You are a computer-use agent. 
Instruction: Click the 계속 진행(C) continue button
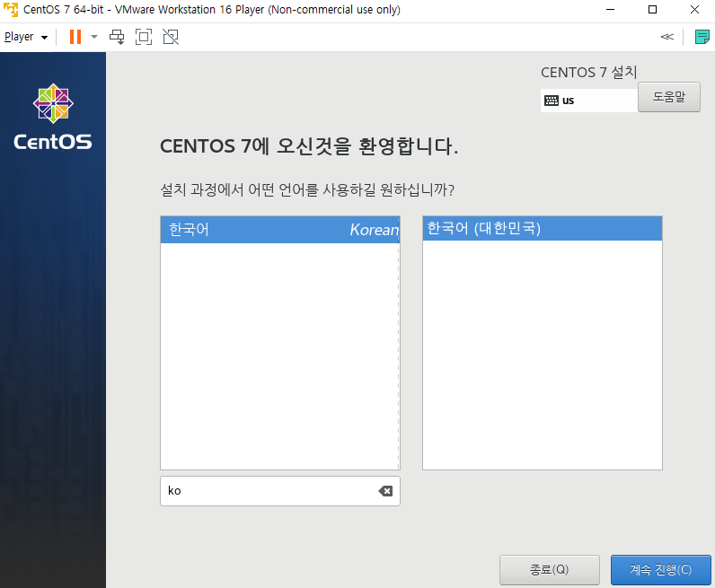point(661,570)
